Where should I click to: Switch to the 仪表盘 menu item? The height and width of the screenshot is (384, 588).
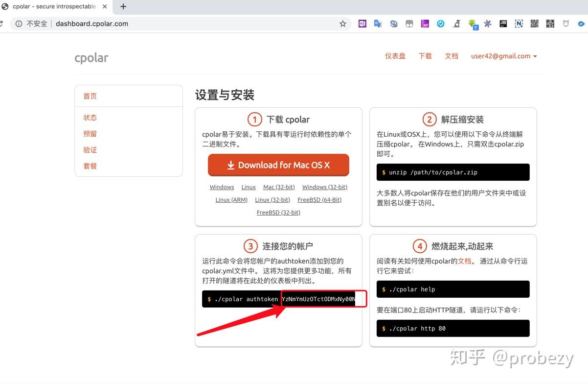395,56
